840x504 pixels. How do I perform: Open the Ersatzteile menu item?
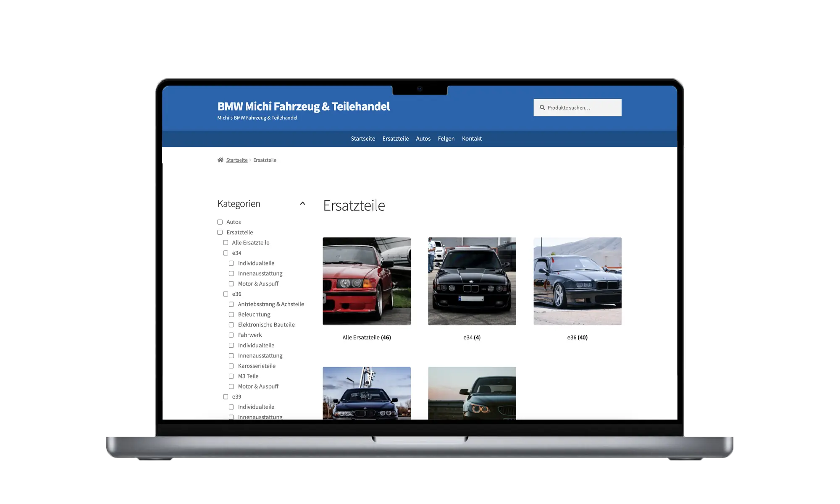(395, 138)
